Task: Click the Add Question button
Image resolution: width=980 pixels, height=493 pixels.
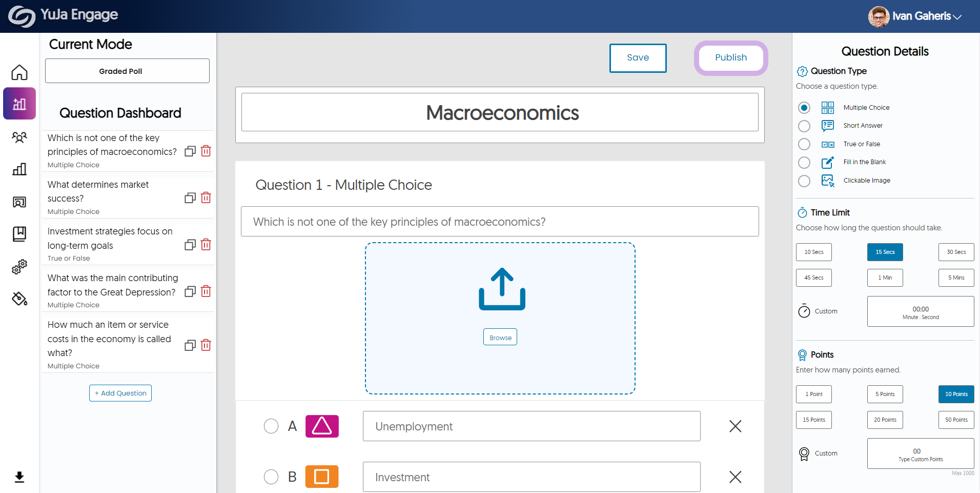Action: click(x=120, y=393)
